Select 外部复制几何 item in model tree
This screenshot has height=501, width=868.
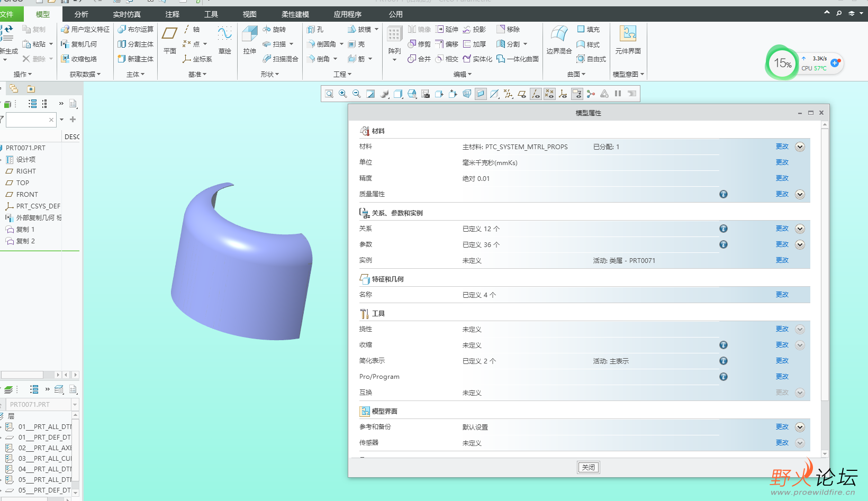[33, 217]
